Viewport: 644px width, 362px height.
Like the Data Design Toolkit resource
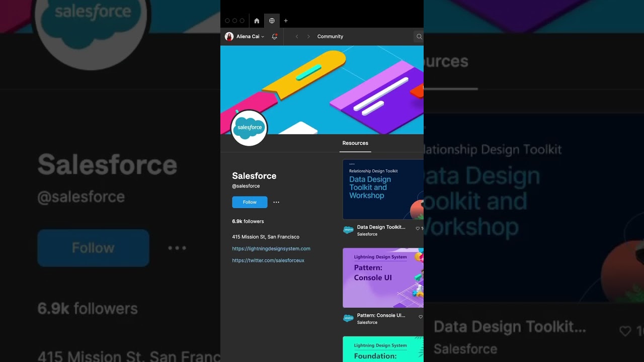(418, 228)
